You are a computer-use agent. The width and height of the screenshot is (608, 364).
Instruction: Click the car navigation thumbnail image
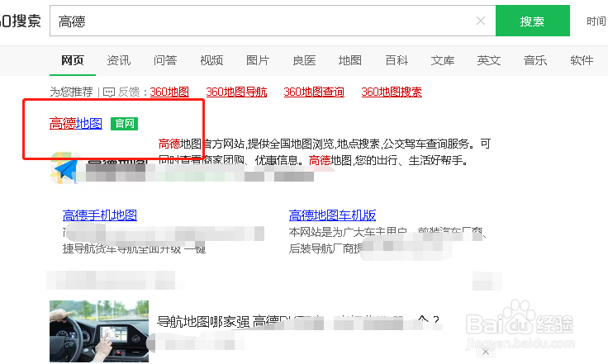click(99, 331)
